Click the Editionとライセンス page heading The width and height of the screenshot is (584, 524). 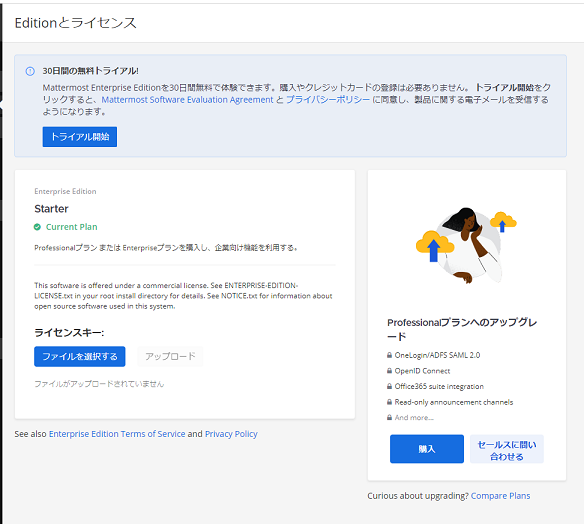(x=76, y=23)
